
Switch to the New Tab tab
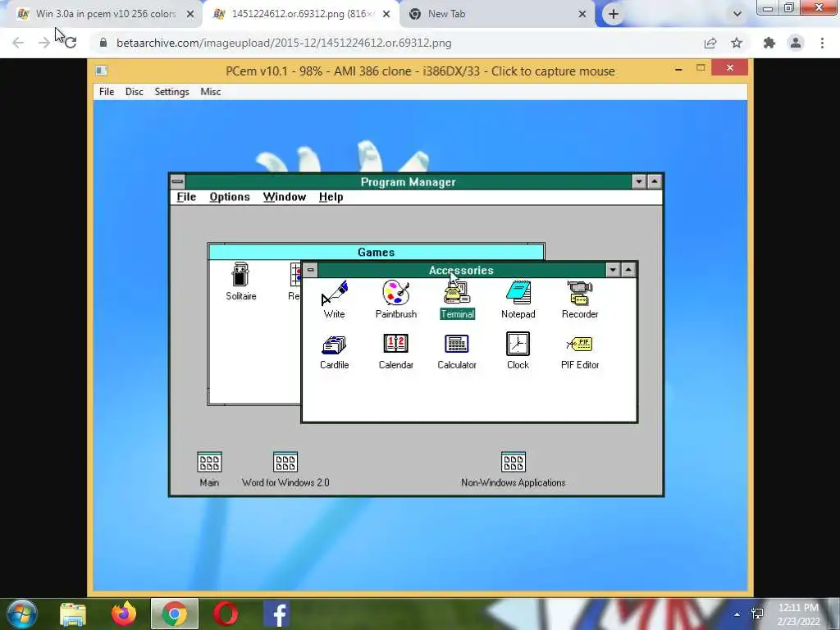(497, 14)
